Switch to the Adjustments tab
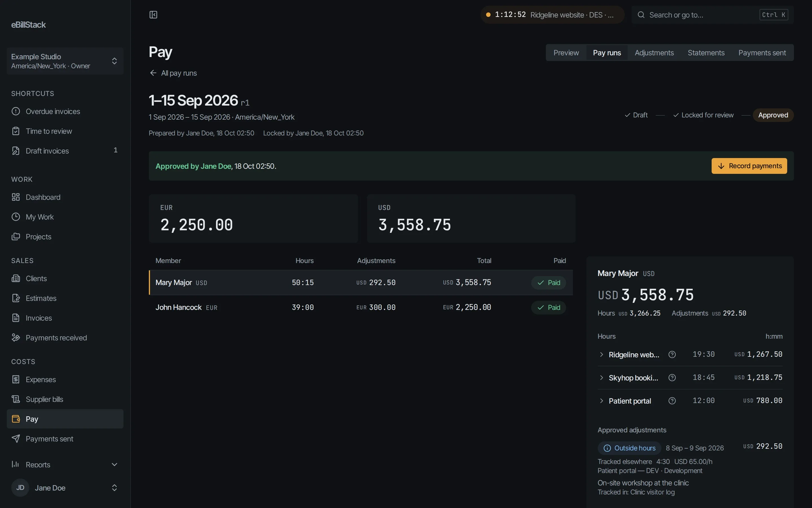This screenshot has height=508, width=812. 654,53
